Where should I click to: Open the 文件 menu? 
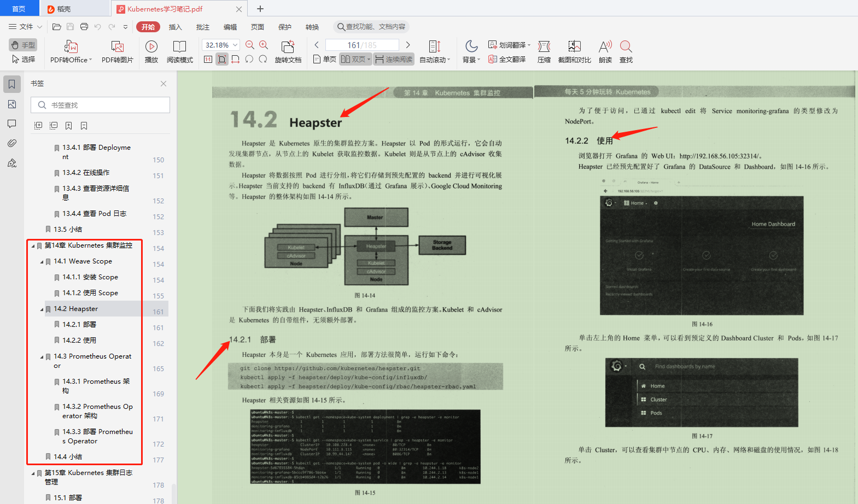[x=25, y=27]
